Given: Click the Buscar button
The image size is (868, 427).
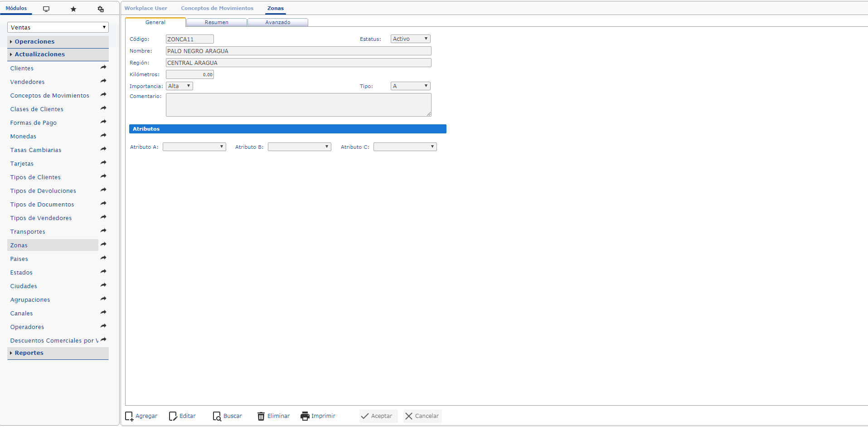Looking at the screenshot, I should [x=228, y=416].
